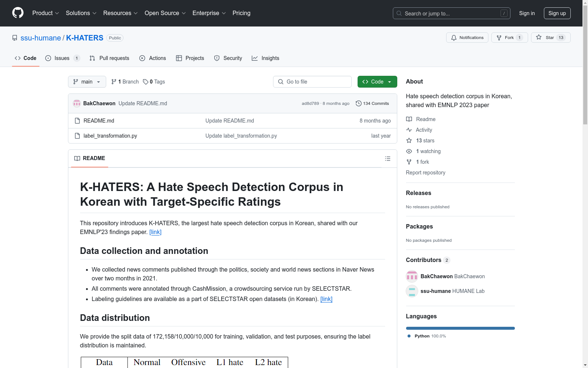Click BakChaewon author name in commit header

click(99, 103)
